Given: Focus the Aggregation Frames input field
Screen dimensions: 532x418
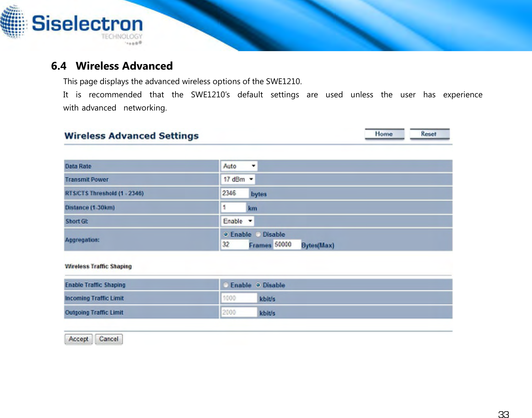Looking at the screenshot, I should (x=235, y=244).
